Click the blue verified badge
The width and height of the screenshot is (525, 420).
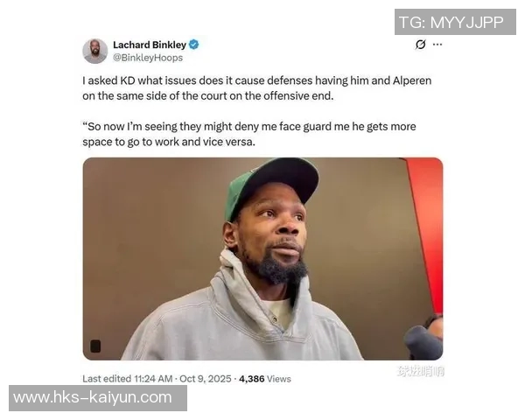tap(194, 45)
